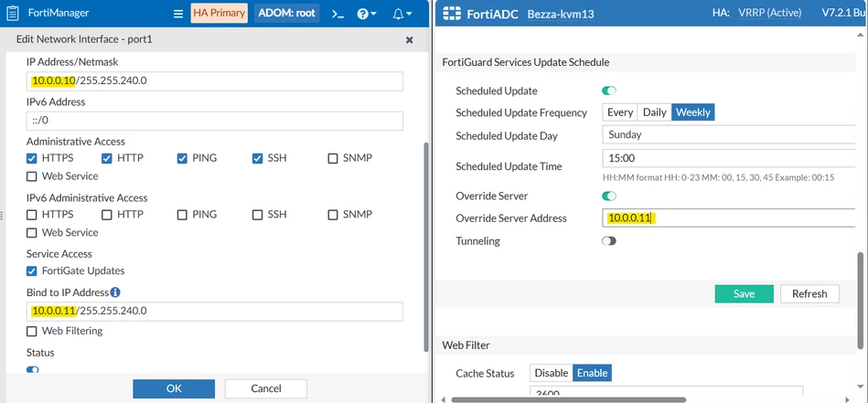Open the notifications bell menu

coord(402,14)
